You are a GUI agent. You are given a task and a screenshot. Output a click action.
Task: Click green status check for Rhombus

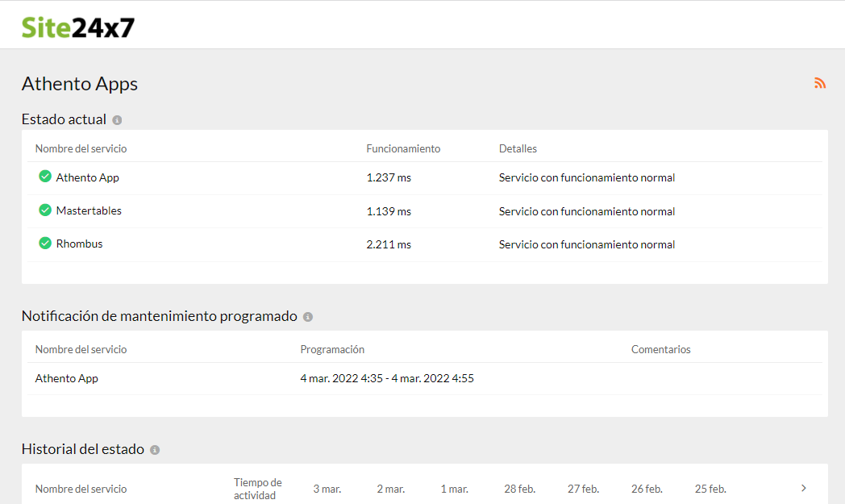(x=45, y=243)
